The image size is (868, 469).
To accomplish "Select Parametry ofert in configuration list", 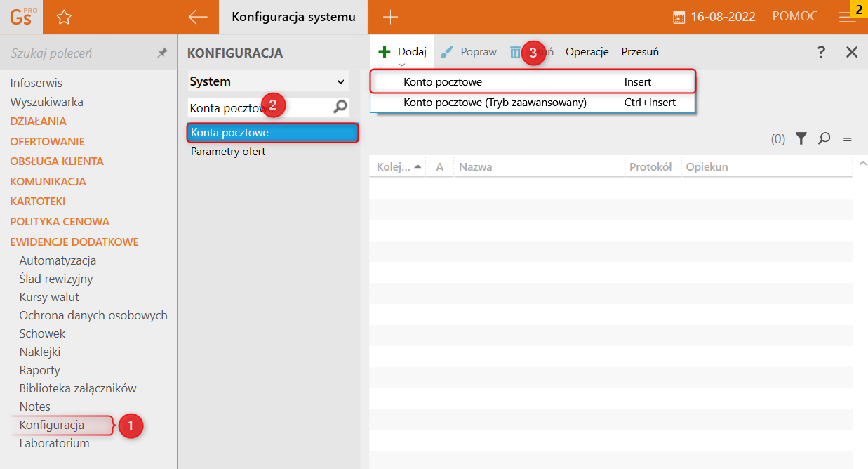I will pyautogui.click(x=228, y=152).
